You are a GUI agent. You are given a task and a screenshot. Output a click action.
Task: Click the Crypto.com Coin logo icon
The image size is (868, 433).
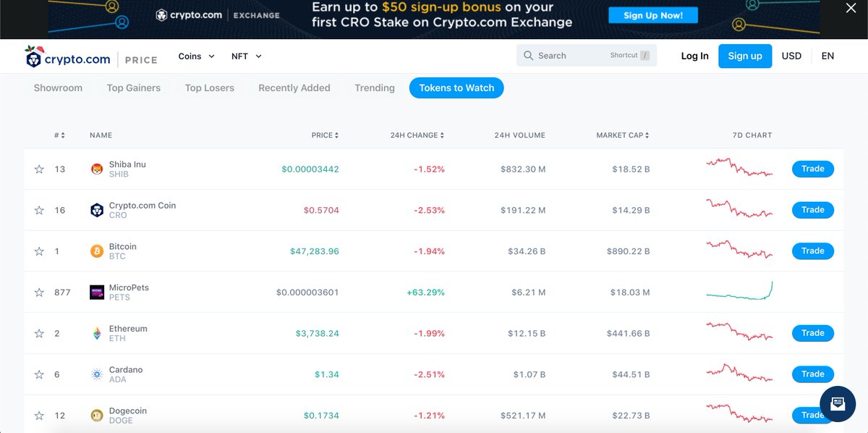(97, 210)
